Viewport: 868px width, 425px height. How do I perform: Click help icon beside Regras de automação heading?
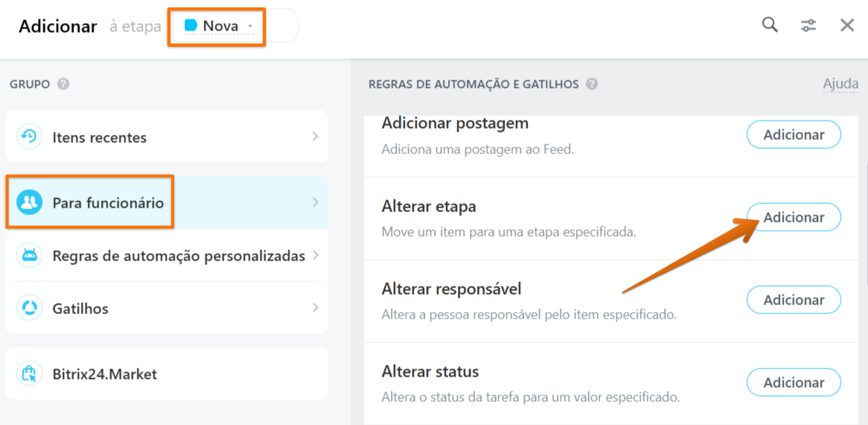[593, 84]
